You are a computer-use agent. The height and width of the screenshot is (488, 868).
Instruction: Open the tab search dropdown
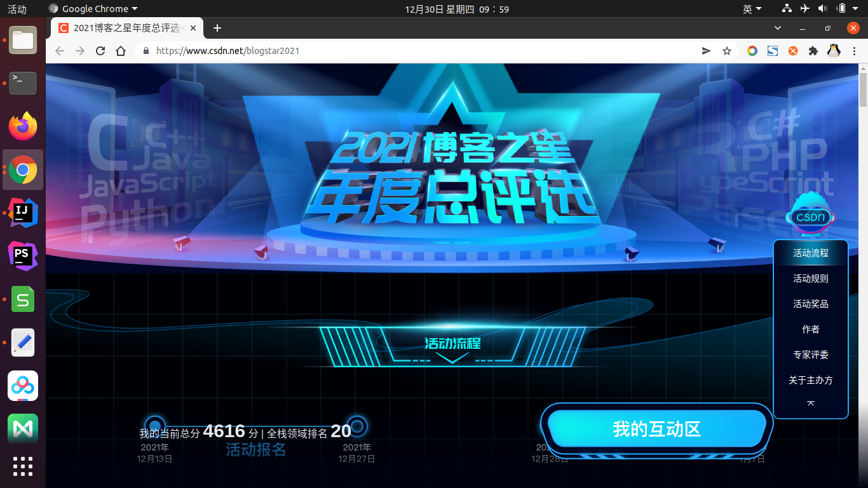(x=778, y=28)
